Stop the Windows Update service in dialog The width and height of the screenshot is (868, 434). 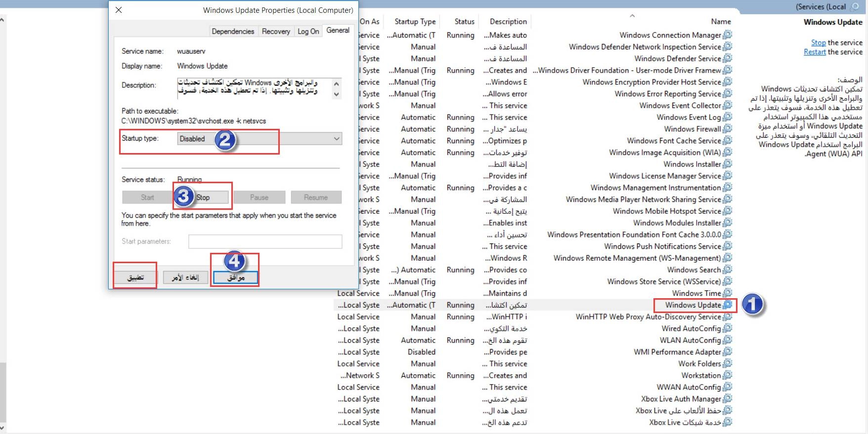click(x=203, y=197)
